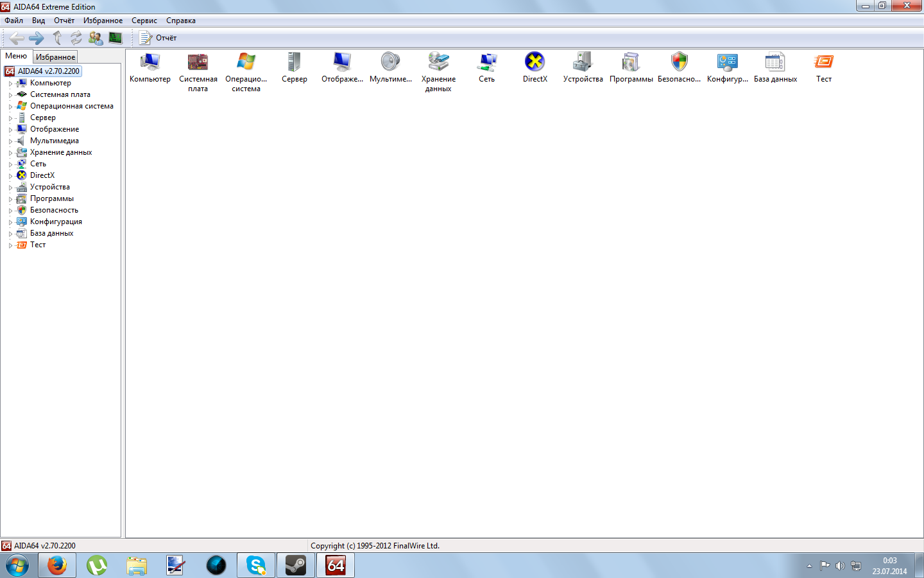Click the Copyright FinalWire Ltd. status bar text
Screen dimensions: 924x578
(375, 546)
